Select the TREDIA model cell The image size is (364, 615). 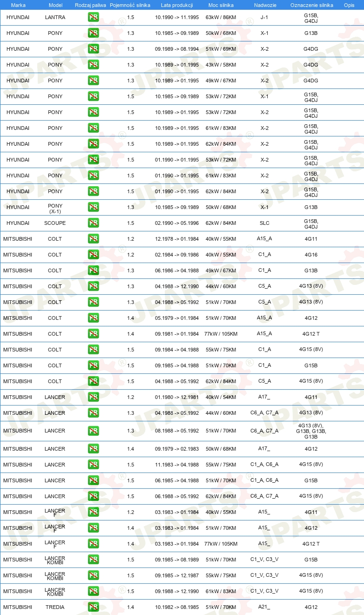(55, 607)
